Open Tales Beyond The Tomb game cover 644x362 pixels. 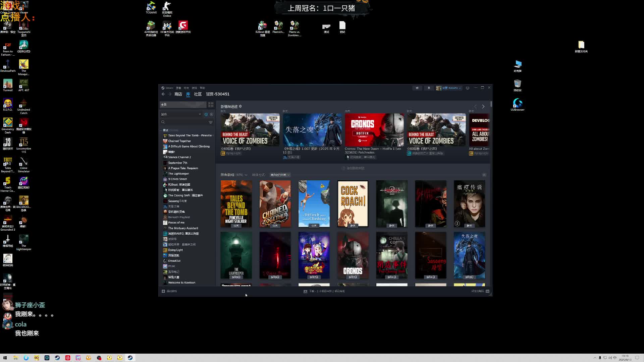click(236, 204)
